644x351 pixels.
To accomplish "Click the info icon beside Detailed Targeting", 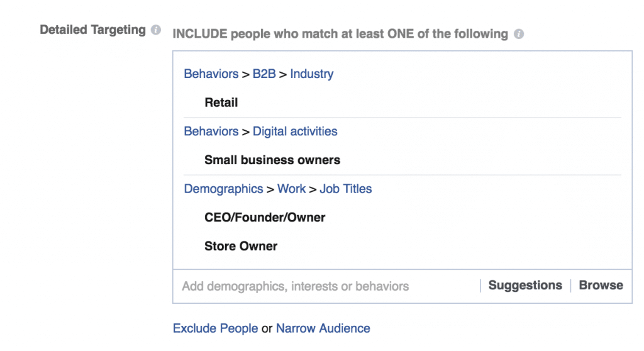I will (x=156, y=30).
